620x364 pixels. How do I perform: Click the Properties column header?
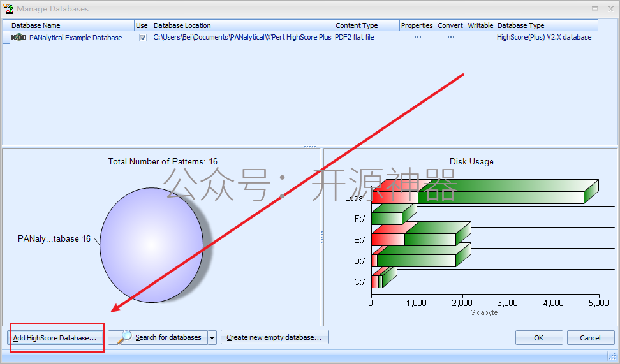click(418, 25)
